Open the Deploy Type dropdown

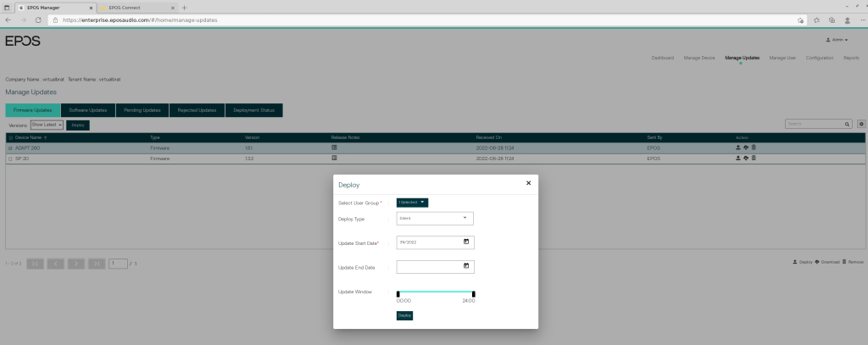(435, 218)
